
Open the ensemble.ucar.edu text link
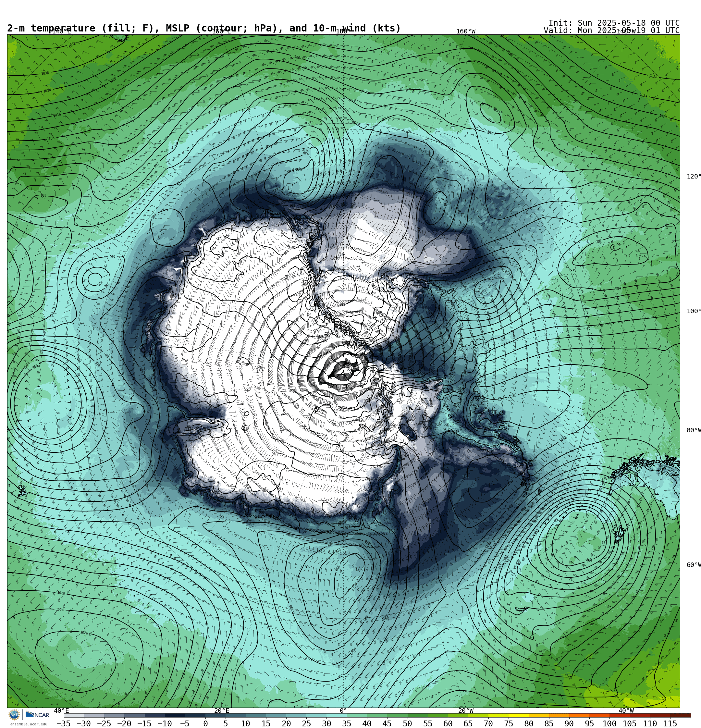(29, 724)
